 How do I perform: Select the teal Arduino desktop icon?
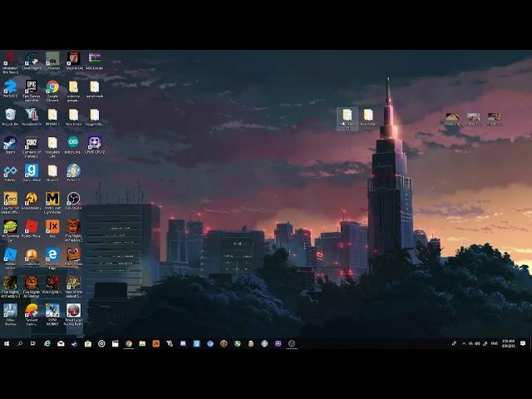(73, 145)
